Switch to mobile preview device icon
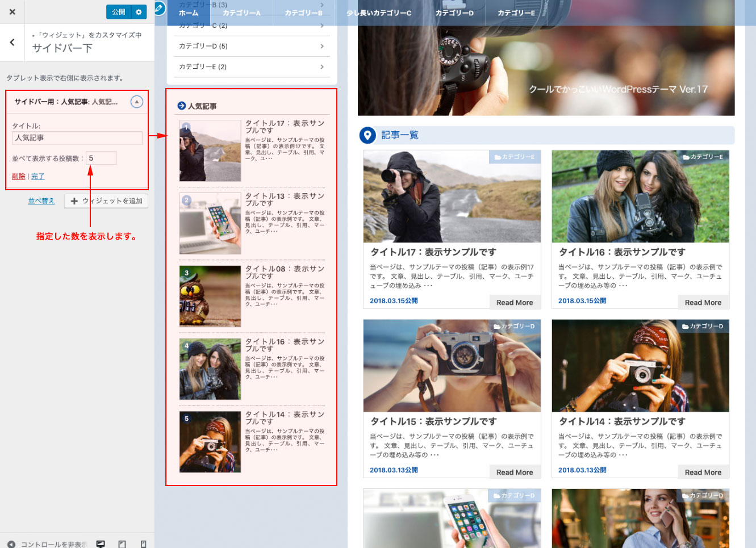 [143, 544]
